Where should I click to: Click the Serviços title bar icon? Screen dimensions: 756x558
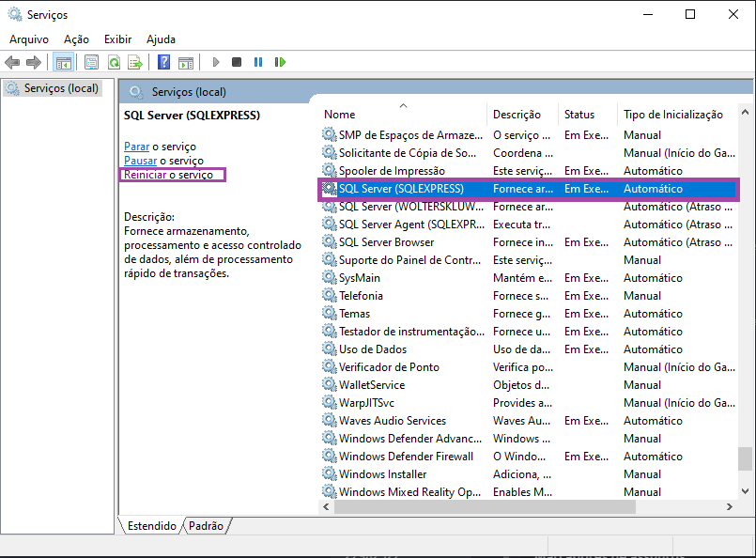(x=15, y=14)
